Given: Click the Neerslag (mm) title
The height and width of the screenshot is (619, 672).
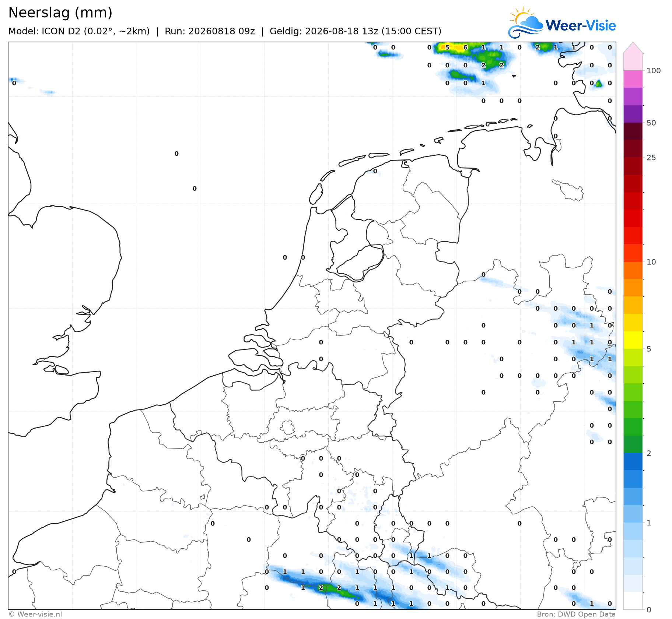Looking at the screenshot, I should tap(60, 13).
